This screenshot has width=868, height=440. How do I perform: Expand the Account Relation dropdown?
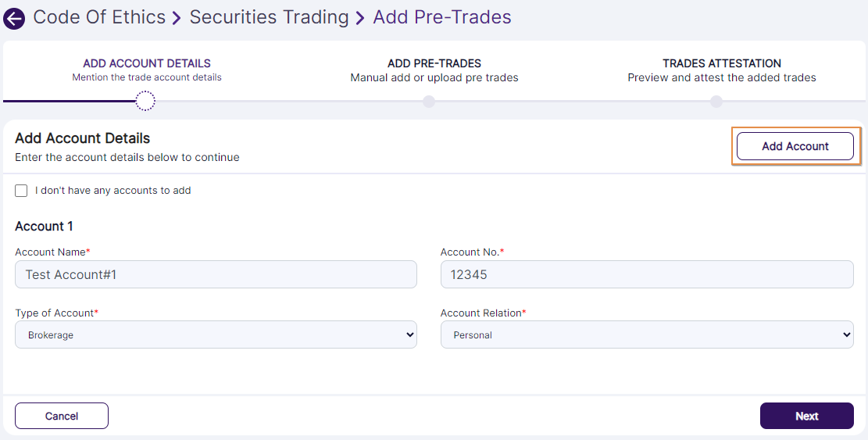[x=647, y=334]
